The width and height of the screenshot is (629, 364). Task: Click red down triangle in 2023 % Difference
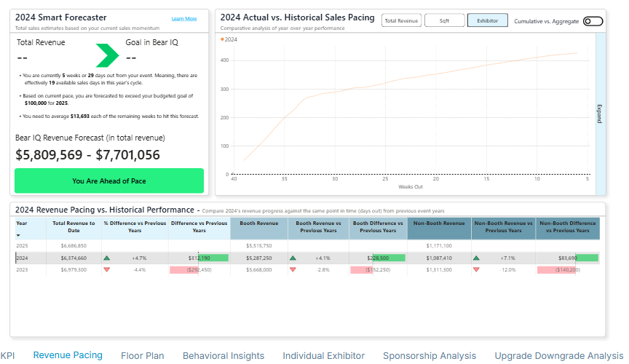(x=107, y=269)
